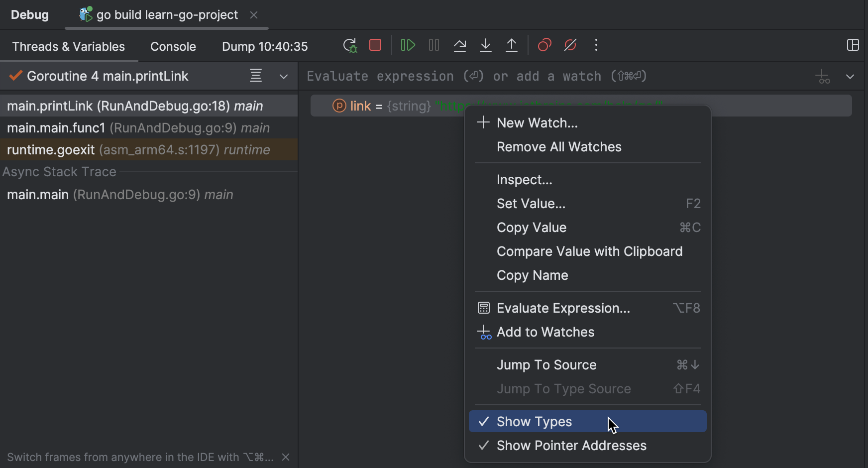
Task: Open View Breakpoints dialog
Action: [544, 45]
